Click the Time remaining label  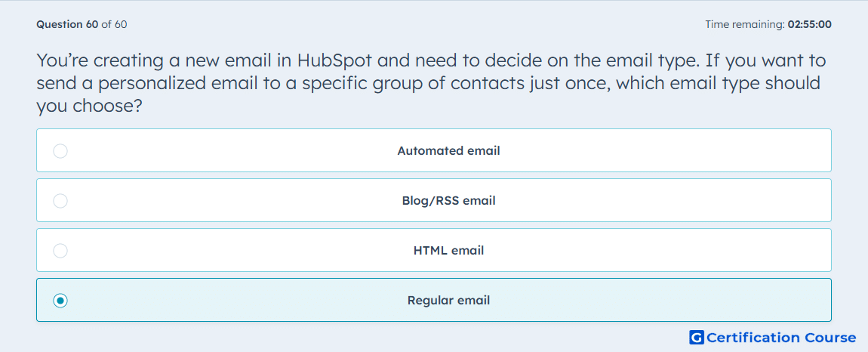tap(745, 24)
